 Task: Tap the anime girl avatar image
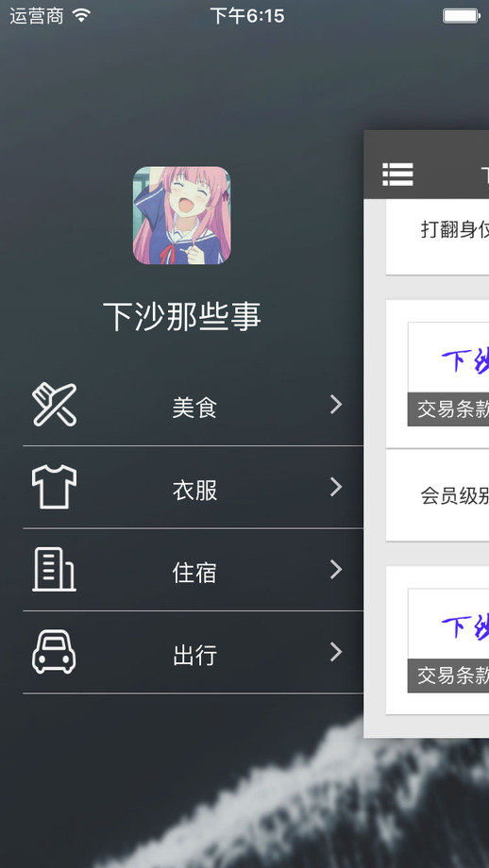(x=181, y=215)
